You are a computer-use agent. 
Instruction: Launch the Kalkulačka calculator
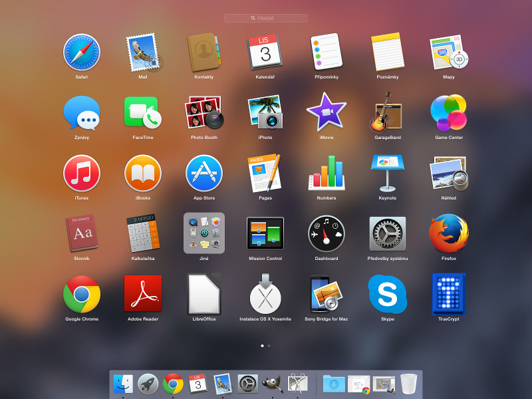tap(143, 233)
